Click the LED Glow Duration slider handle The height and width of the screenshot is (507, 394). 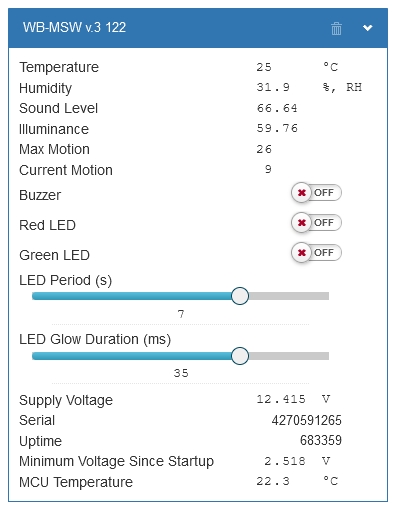(240, 356)
